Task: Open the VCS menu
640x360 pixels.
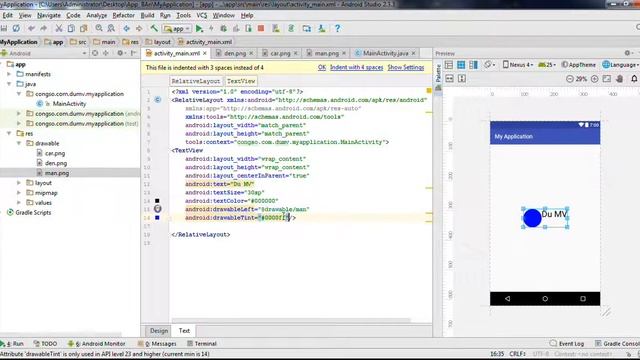Action: pos(202,16)
